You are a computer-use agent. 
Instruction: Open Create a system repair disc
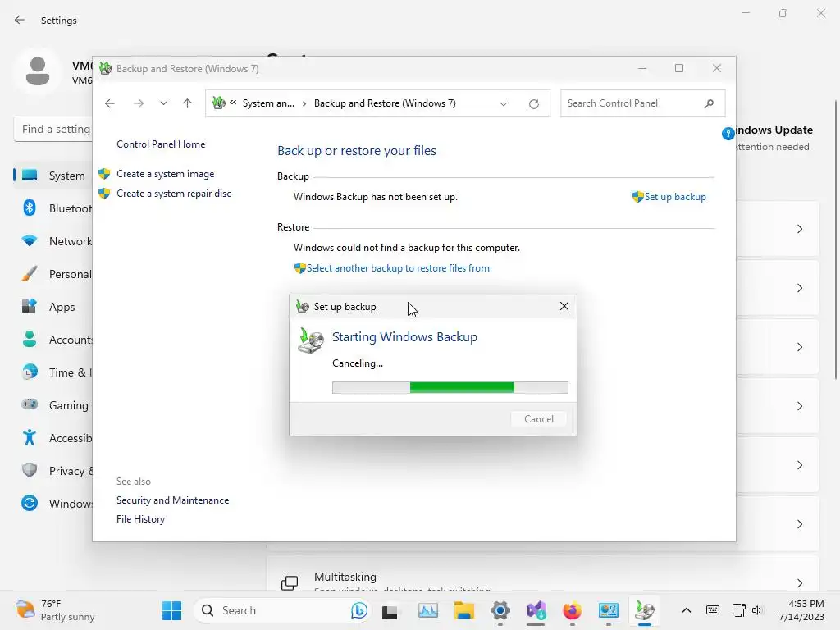click(x=174, y=194)
